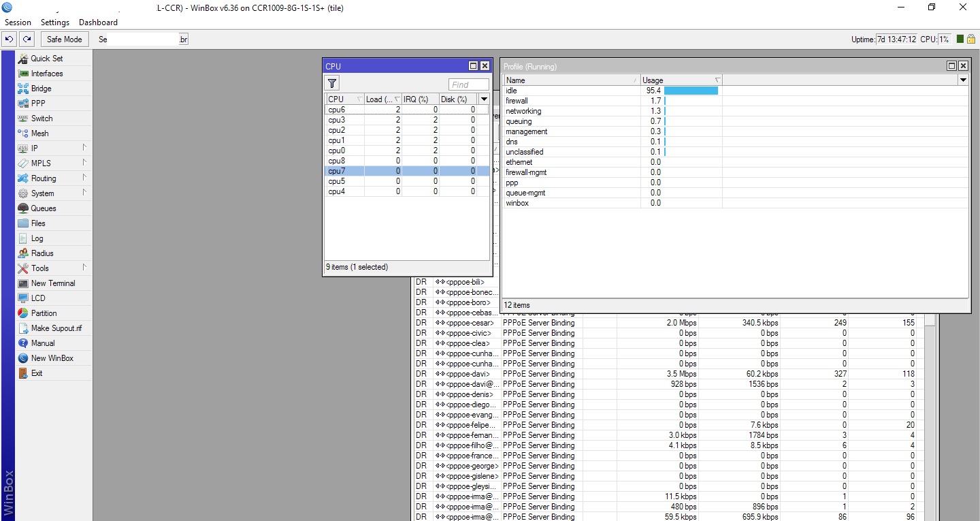The width and height of the screenshot is (980, 521).
Task: Select the <pppoe-civic> interface row
Action: pos(668,333)
